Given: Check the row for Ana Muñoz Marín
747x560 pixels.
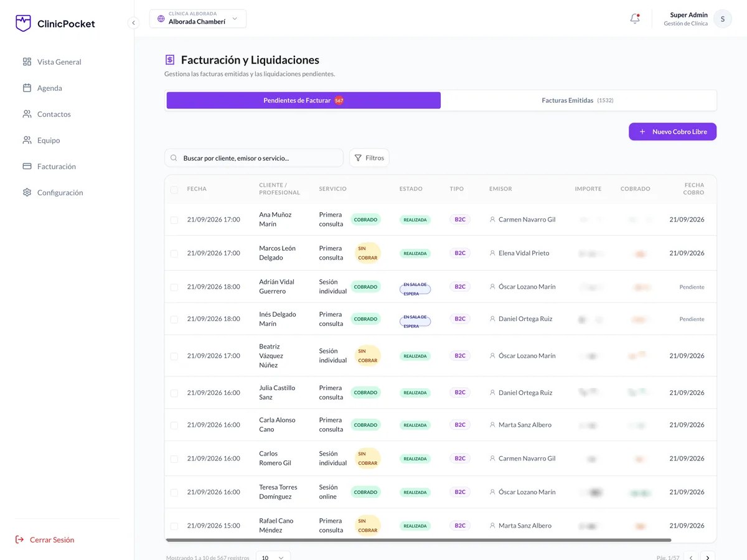Looking at the screenshot, I should (x=174, y=220).
